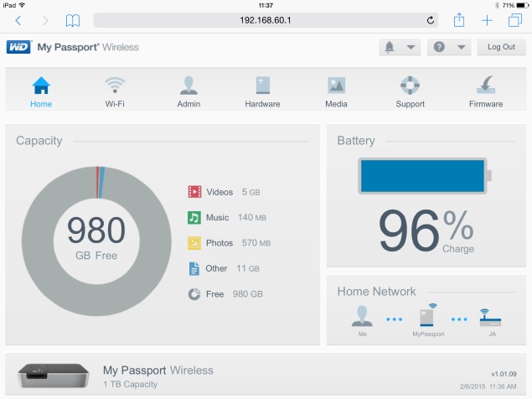Click the green Music note icon

[x=194, y=217]
